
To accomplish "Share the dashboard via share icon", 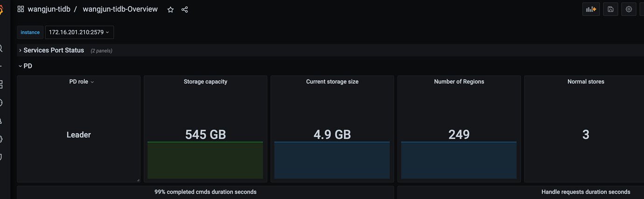I will pos(185,9).
